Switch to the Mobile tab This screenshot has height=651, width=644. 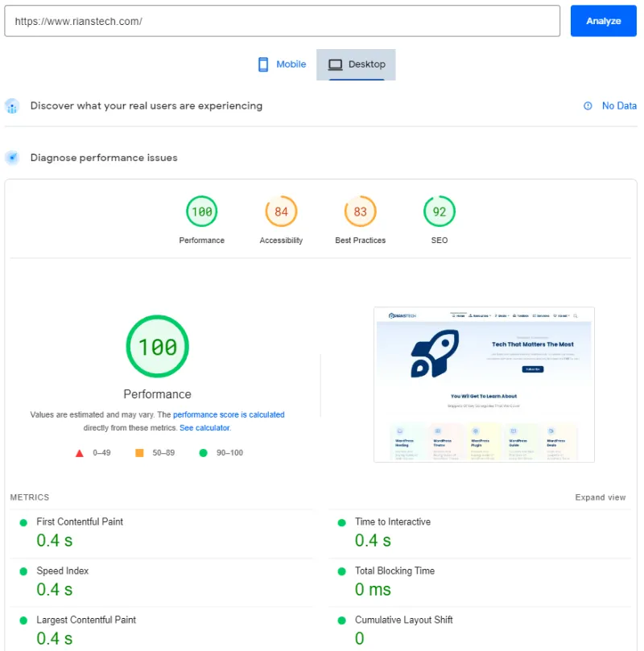coord(281,64)
